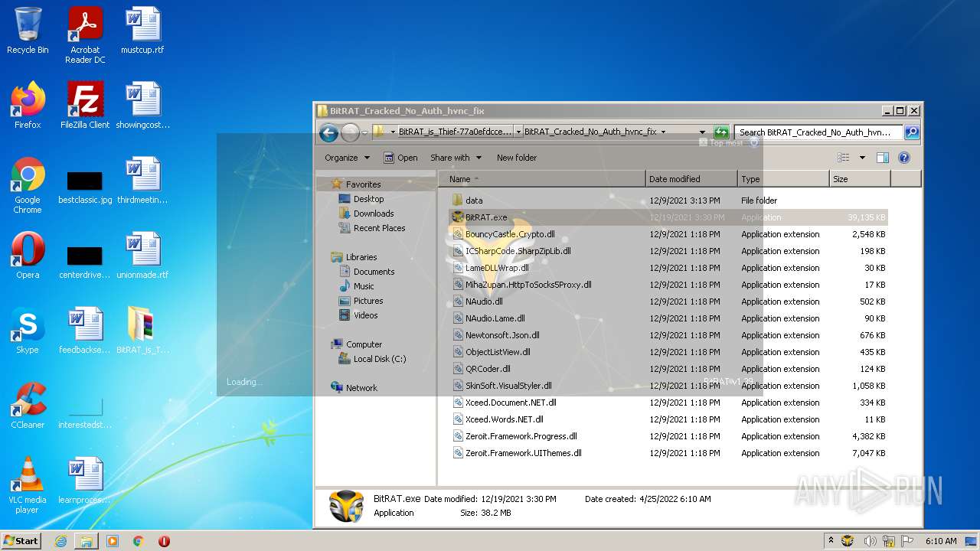Open address bar history dropdown
Image resolution: width=980 pixels, height=551 pixels.
point(702,132)
